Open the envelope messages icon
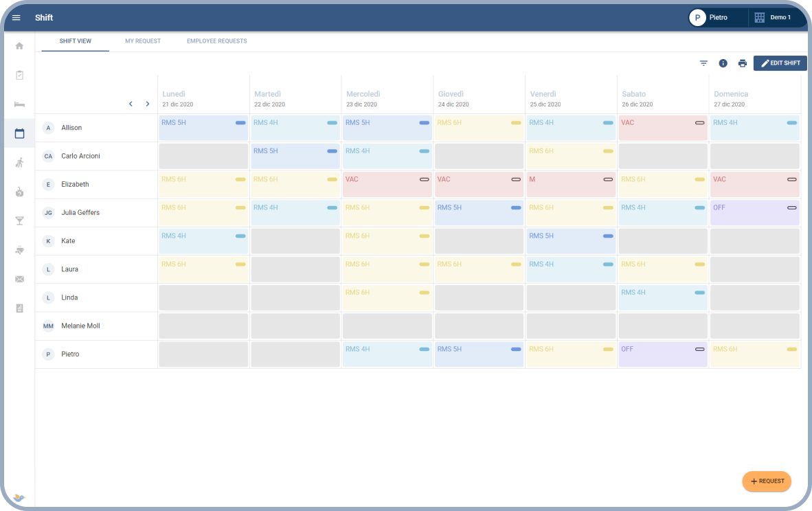 click(19, 279)
